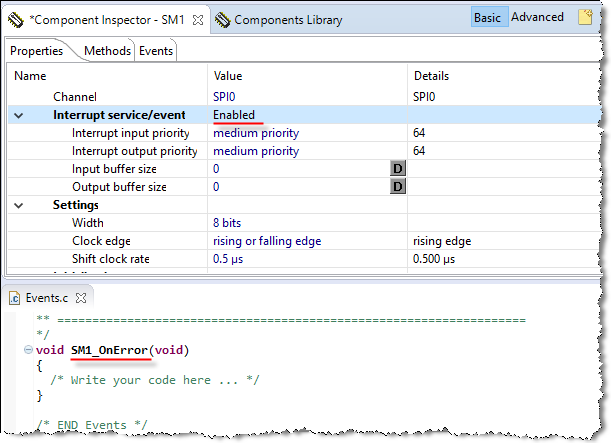Screen dimensions: 611x443
Task: Click the 0.500 µs details text
Action: (434, 259)
